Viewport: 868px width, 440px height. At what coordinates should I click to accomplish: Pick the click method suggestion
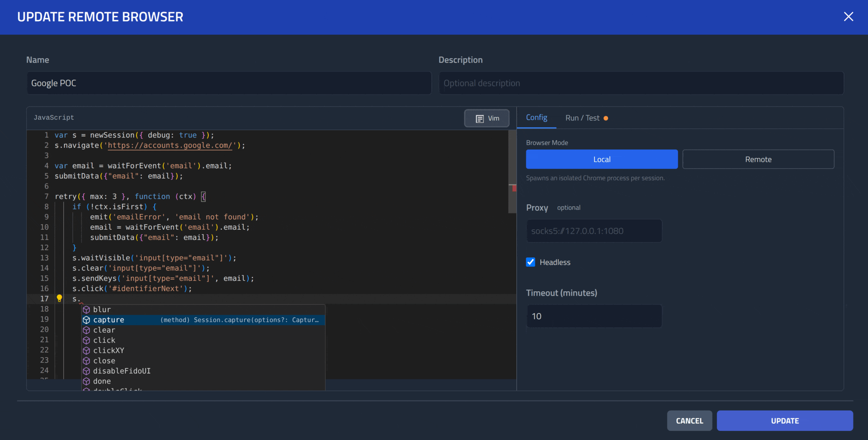tap(203, 341)
